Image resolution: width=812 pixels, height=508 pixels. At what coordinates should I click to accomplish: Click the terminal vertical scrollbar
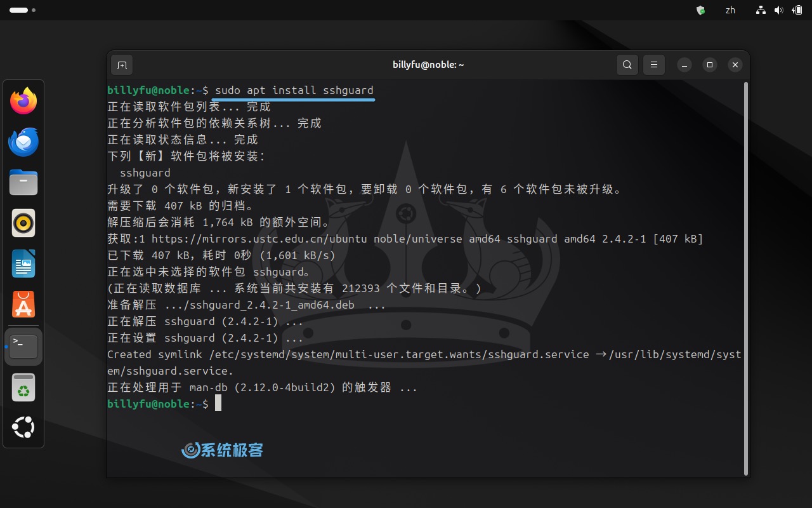[746, 278]
